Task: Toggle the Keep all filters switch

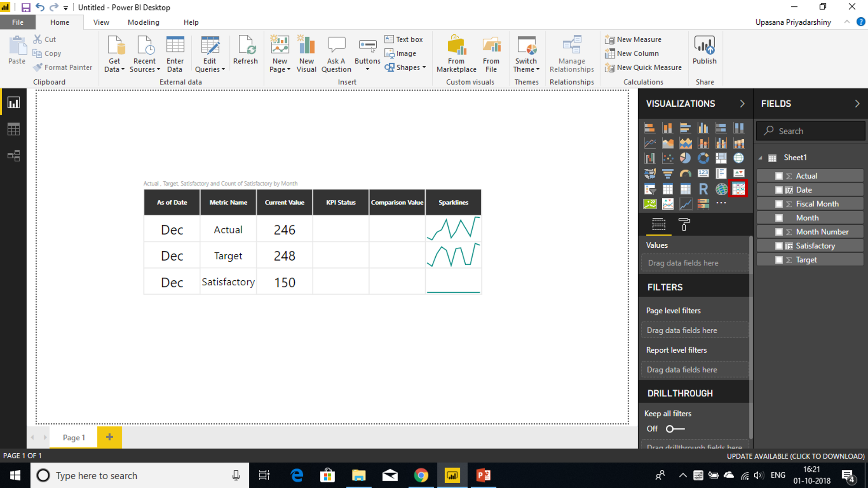Action: [675, 429]
